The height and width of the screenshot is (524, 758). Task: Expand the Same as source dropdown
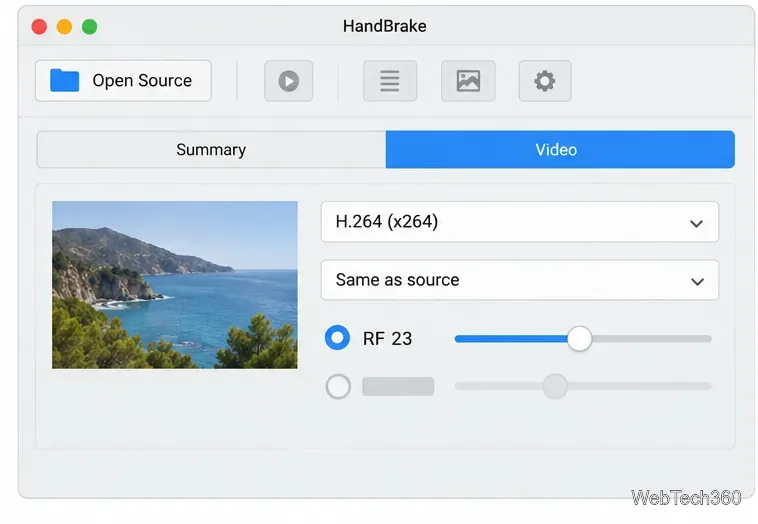coord(520,280)
